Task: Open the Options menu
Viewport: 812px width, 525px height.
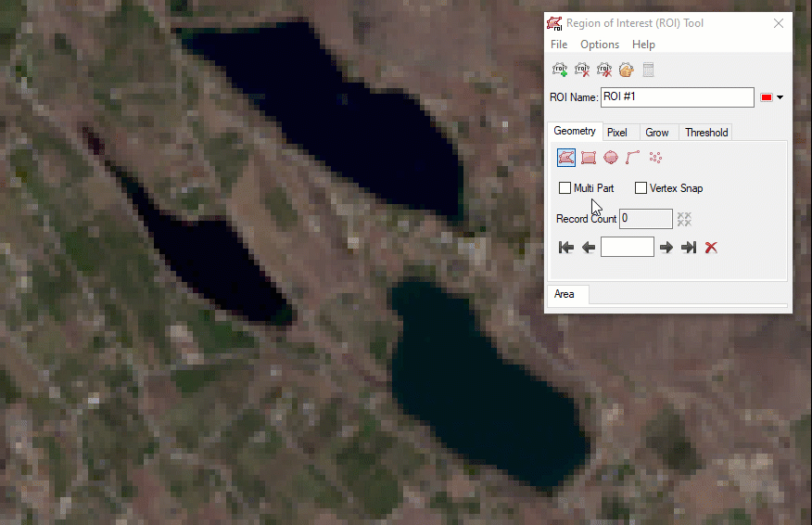Action: pos(600,45)
